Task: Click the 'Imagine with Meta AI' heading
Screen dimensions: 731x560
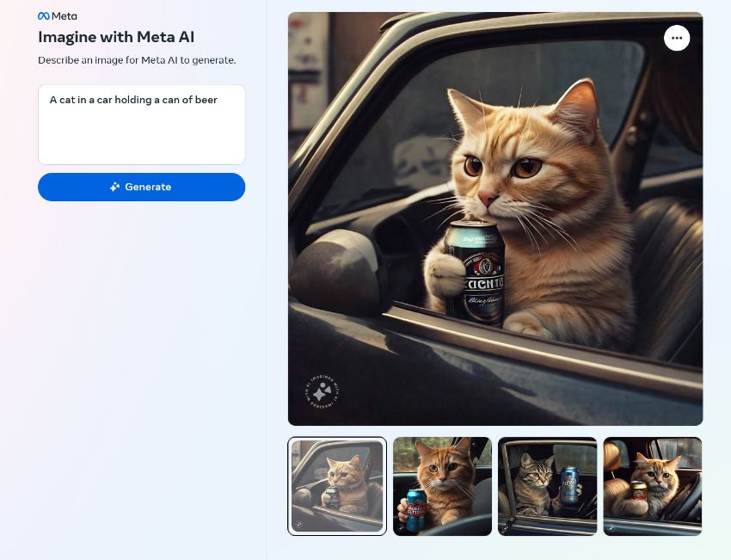Action: [116, 37]
